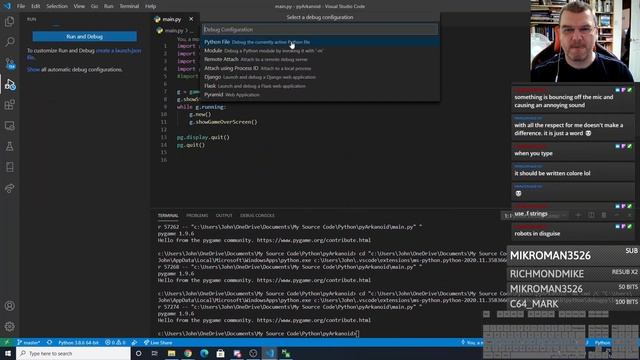Click the Cortana circle on taskbar
This screenshot has width=640, height=360.
click(138, 353)
